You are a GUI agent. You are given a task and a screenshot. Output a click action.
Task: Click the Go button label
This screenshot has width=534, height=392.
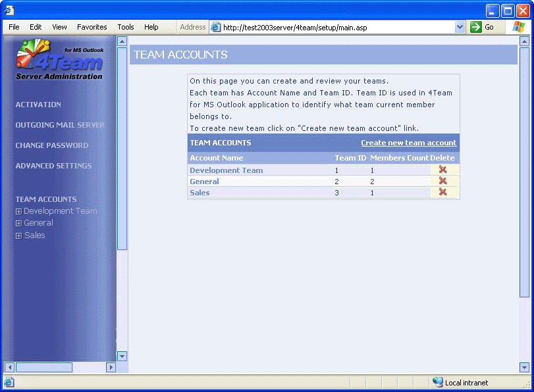click(489, 27)
